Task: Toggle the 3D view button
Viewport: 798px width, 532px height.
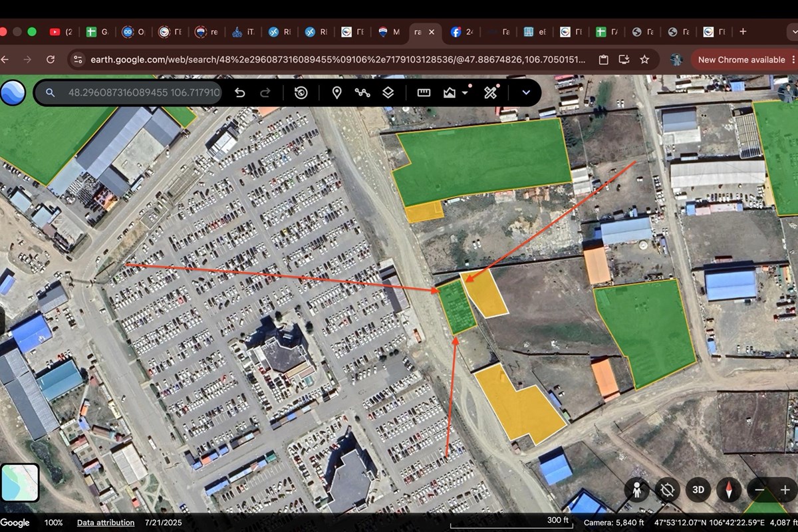Action: pyautogui.click(x=698, y=490)
